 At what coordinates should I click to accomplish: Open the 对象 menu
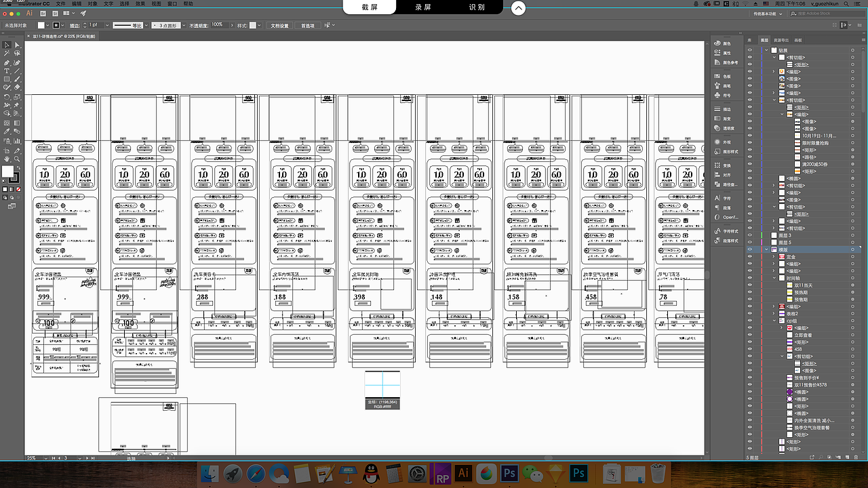coord(92,4)
